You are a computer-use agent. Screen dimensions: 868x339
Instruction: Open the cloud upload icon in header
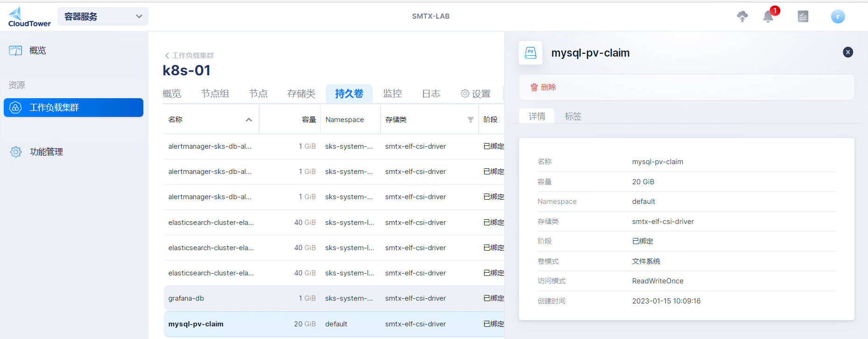tap(742, 16)
